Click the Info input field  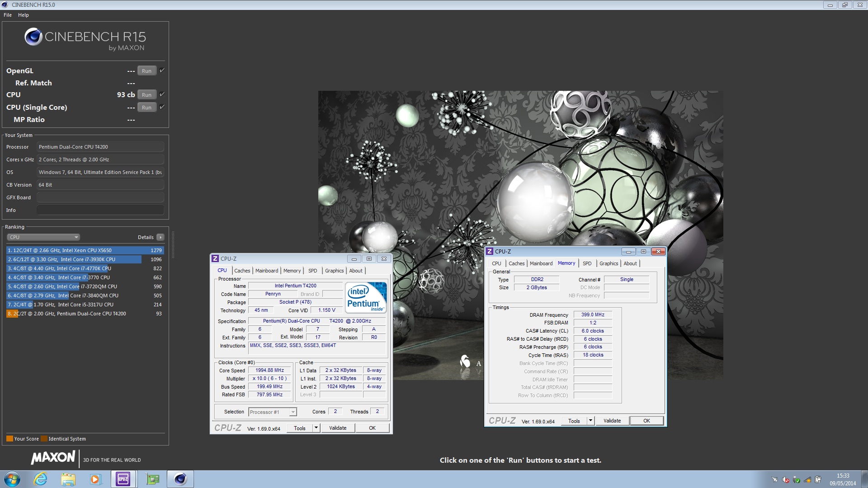(x=100, y=210)
